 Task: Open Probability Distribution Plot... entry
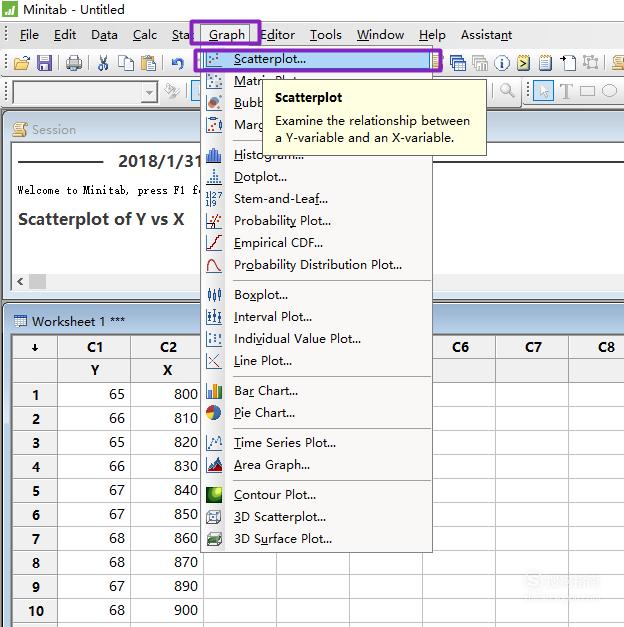click(316, 265)
